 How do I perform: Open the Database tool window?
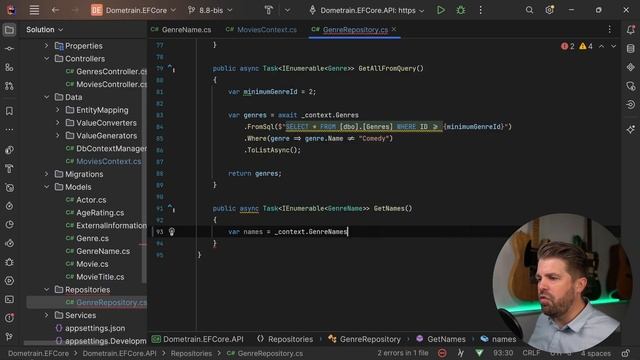click(x=631, y=49)
